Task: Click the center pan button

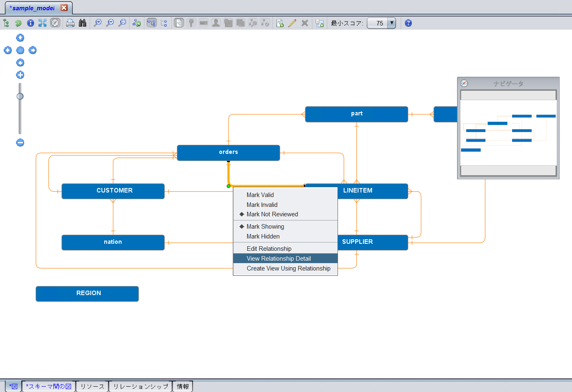Action: pyautogui.click(x=20, y=50)
